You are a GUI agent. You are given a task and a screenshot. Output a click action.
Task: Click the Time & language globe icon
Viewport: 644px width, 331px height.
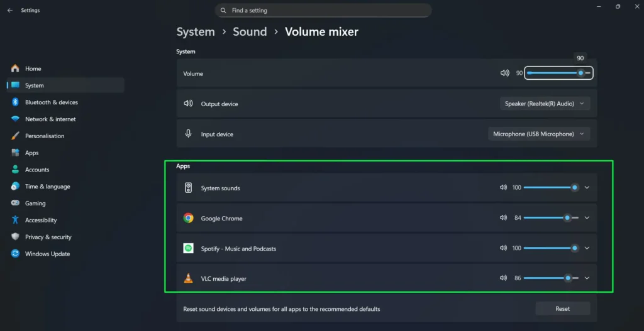[x=15, y=186]
